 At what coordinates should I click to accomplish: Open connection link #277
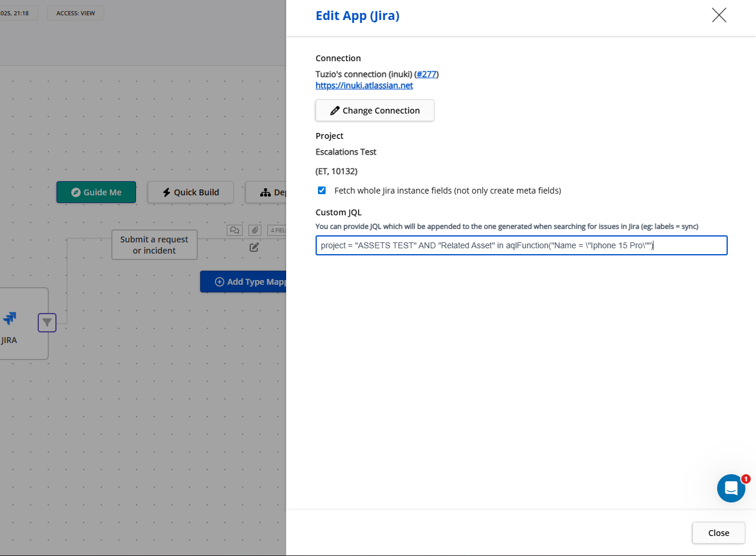coord(427,74)
